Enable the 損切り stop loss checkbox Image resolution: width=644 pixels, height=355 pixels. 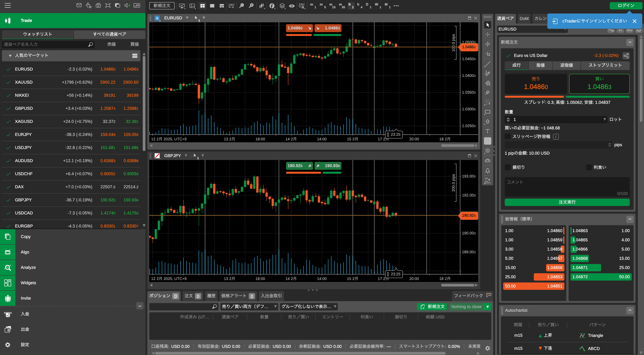pyautogui.click(x=507, y=167)
